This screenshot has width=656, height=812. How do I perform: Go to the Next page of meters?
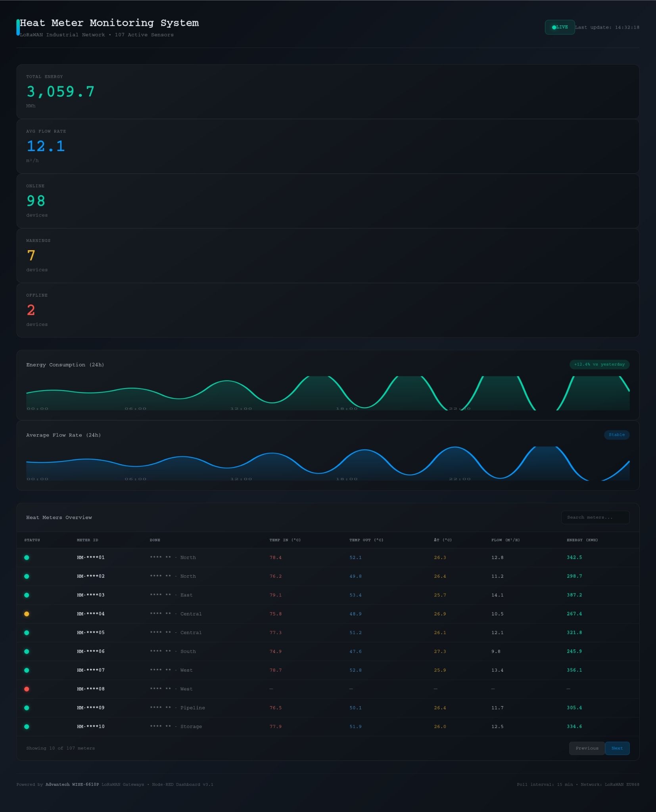pyautogui.click(x=617, y=748)
